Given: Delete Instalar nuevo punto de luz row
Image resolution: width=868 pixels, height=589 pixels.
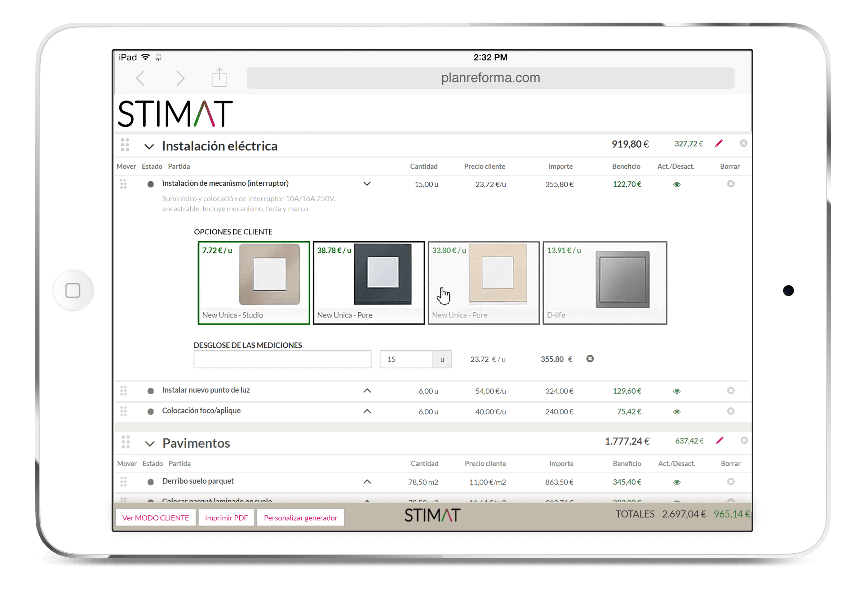Looking at the screenshot, I should (x=731, y=391).
